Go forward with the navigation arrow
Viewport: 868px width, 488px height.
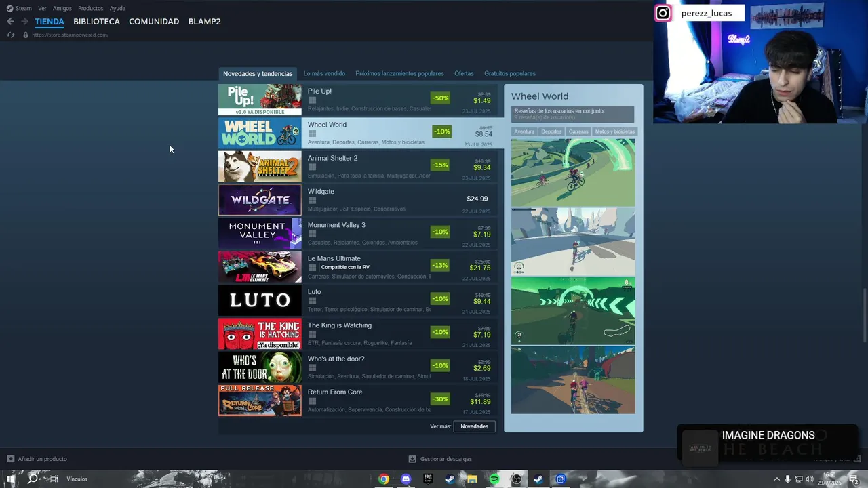tap(24, 22)
